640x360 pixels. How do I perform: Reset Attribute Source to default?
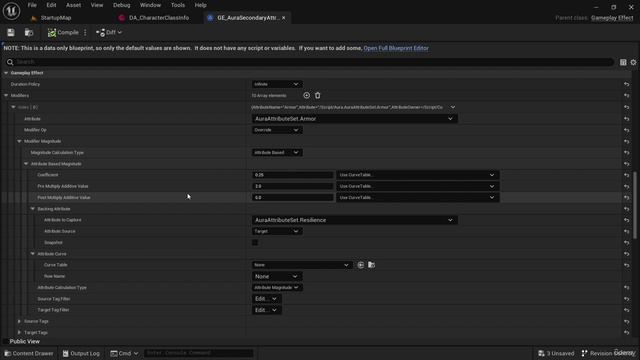click(627, 231)
